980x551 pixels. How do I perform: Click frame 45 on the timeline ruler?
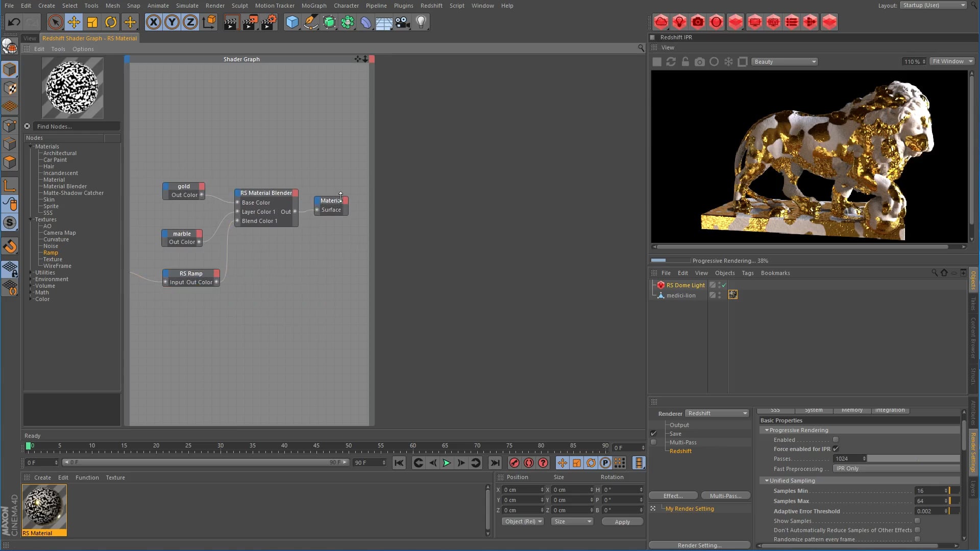coord(317,445)
